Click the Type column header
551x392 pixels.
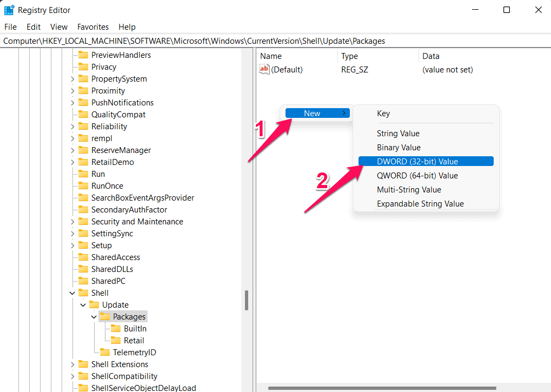[349, 56]
